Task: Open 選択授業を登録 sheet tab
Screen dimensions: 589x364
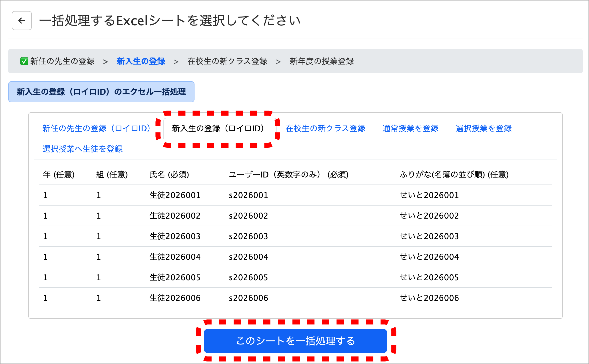Action: [x=483, y=128]
